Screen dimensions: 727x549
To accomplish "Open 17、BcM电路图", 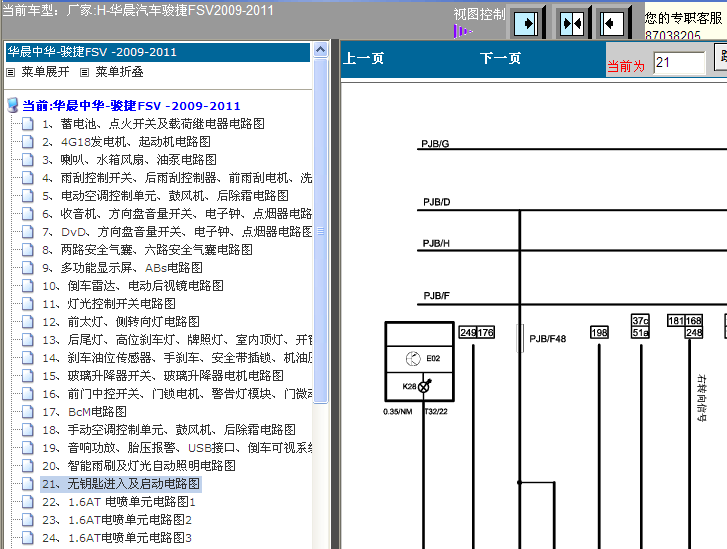I will point(84,412).
